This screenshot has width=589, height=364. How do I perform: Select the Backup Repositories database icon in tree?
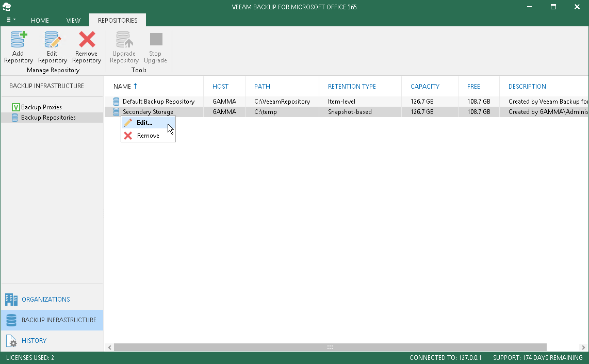pyautogui.click(x=14, y=118)
